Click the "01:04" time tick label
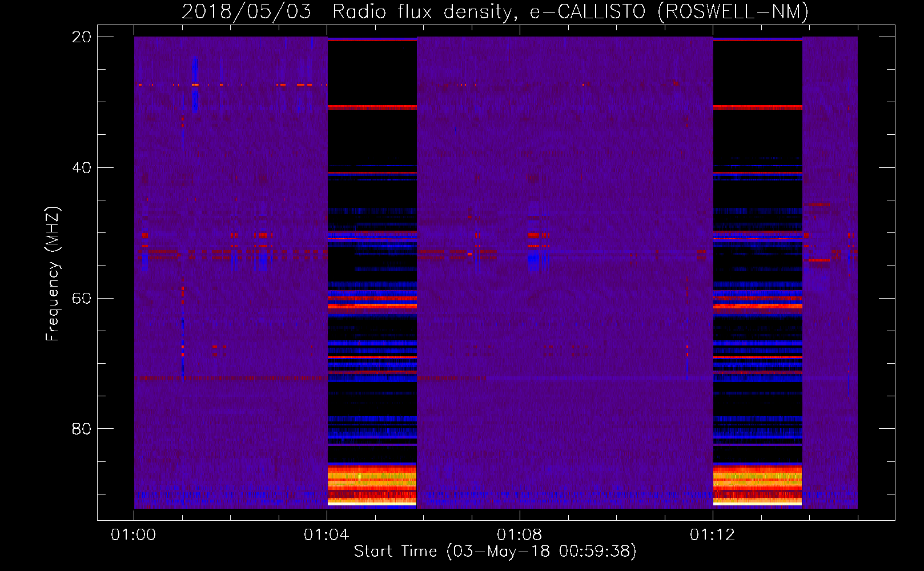 coord(327,535)
